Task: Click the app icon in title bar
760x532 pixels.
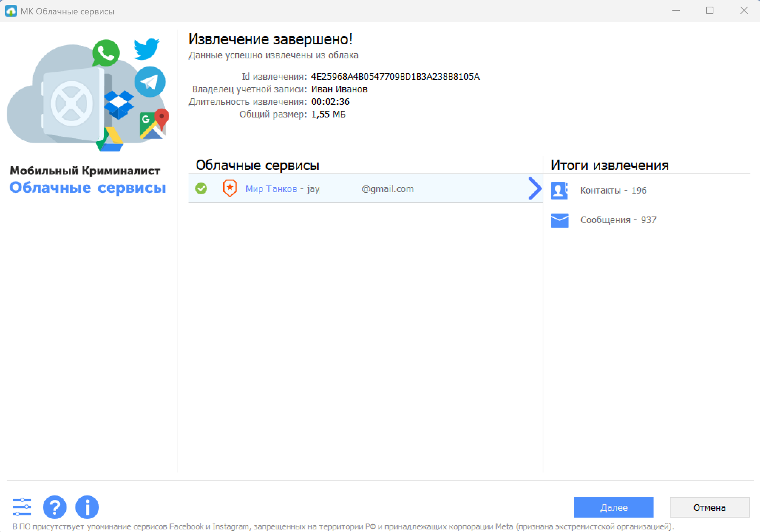Action: pyautogui.click(x=11, y=11)
